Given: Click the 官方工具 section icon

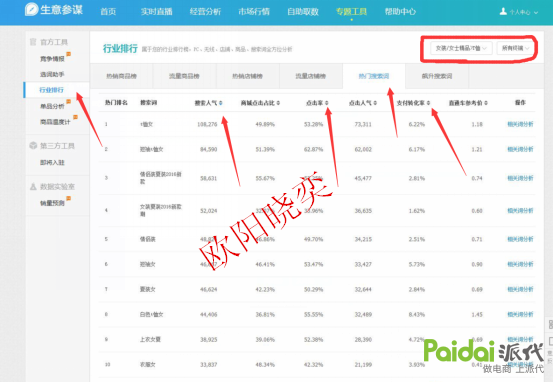Looking at the screenshot, I should pyautogui.click(x=33, y=42).
